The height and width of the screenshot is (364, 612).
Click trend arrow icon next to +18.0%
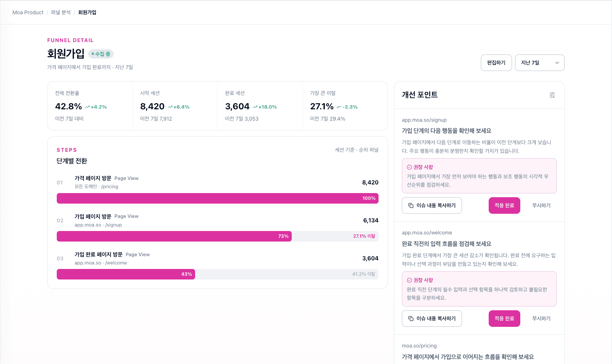tap(255, 107)
